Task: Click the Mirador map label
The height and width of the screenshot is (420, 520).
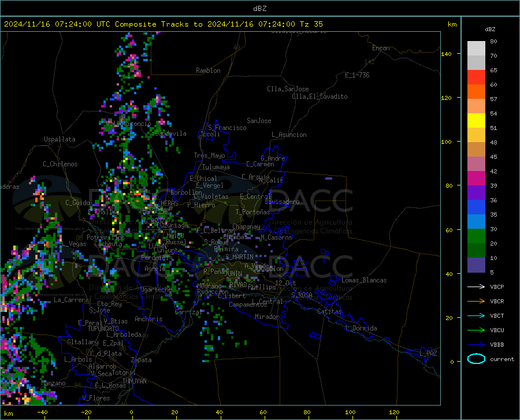Action: coord(267,317)
